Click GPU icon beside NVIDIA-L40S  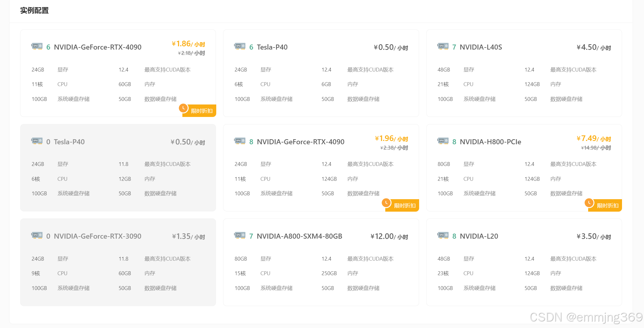click(x=443, y=46)
